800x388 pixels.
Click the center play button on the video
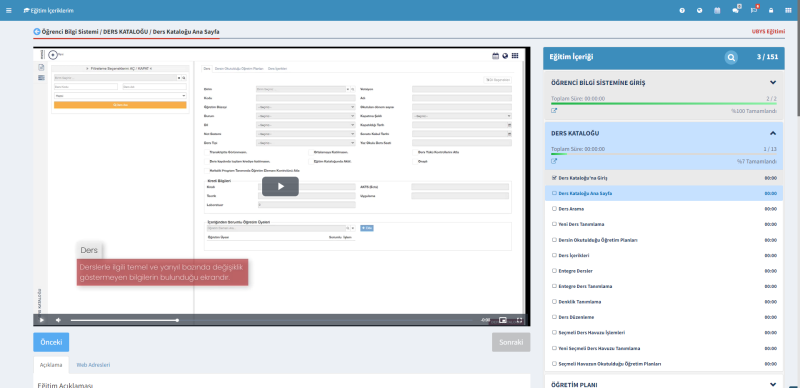pos(280,186)
